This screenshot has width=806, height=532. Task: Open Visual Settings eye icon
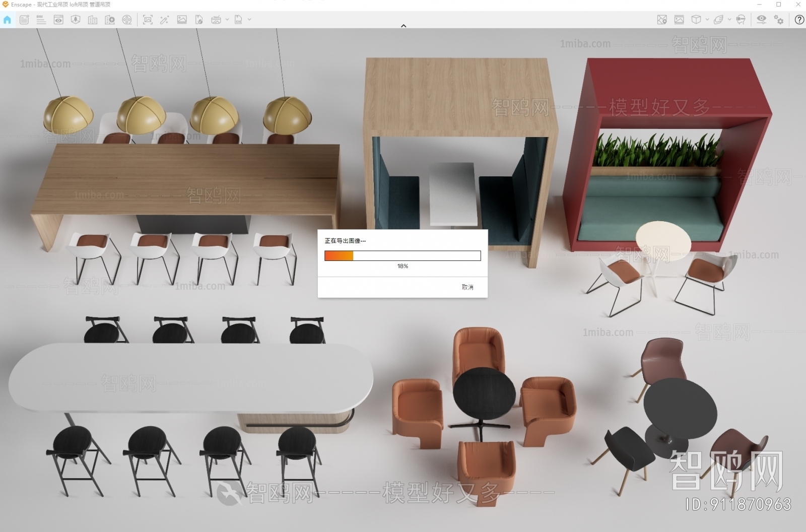click(x=761, y=20)
